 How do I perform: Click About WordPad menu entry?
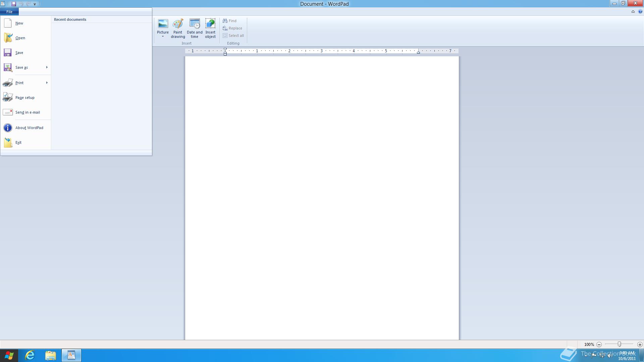click(x=29, y=128)
